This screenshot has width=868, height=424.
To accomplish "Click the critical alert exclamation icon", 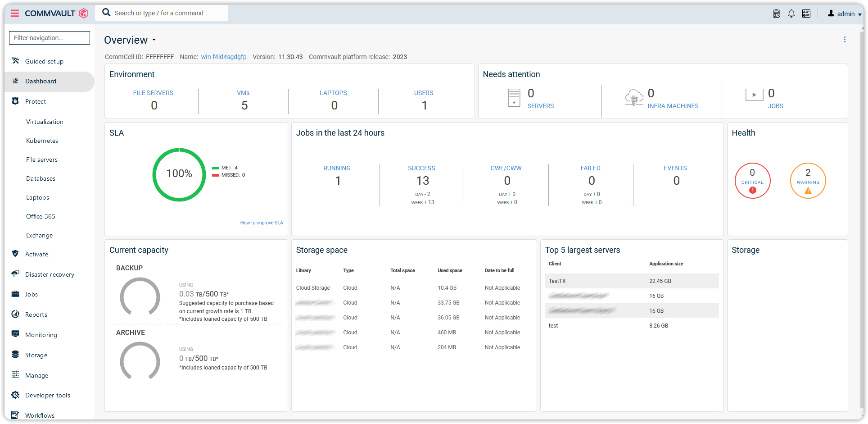I will [x=752, y=191].
